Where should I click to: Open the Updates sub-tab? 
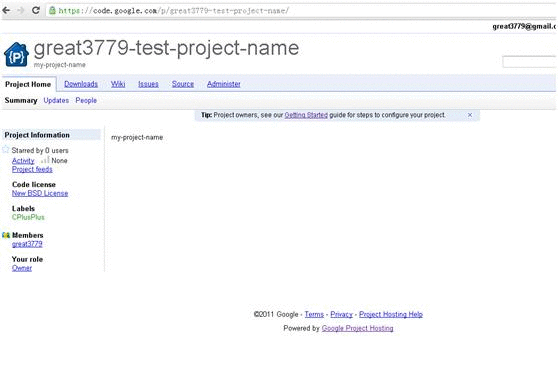[x=56, y=100]
